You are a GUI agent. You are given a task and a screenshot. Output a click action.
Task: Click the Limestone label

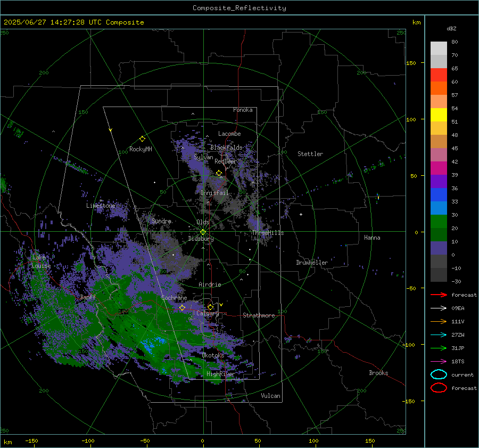click(x=101, y=206)
